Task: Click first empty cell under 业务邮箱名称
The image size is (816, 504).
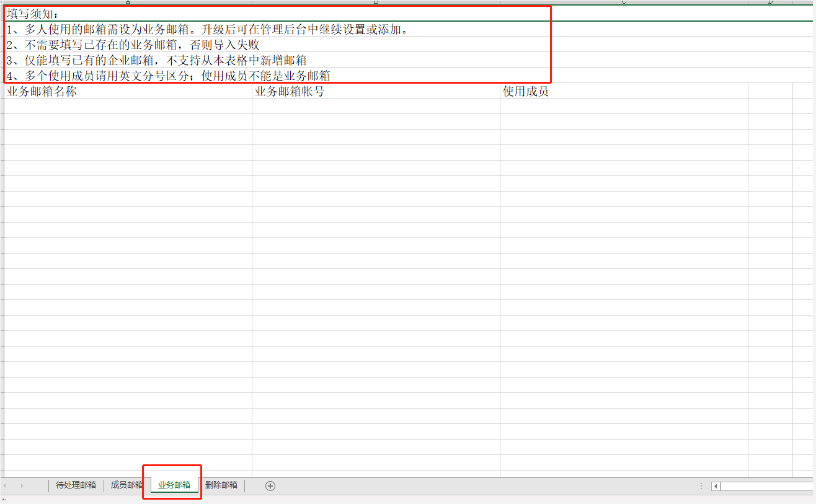Action: (x=128, y=106)
